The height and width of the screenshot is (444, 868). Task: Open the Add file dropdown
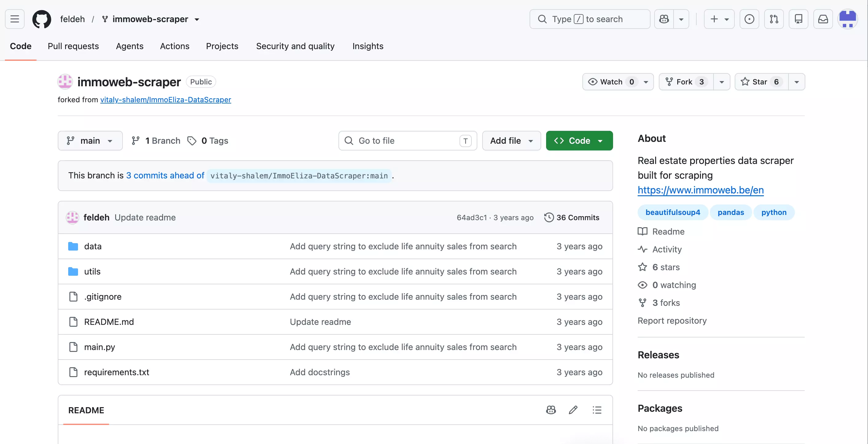point(511,140)
